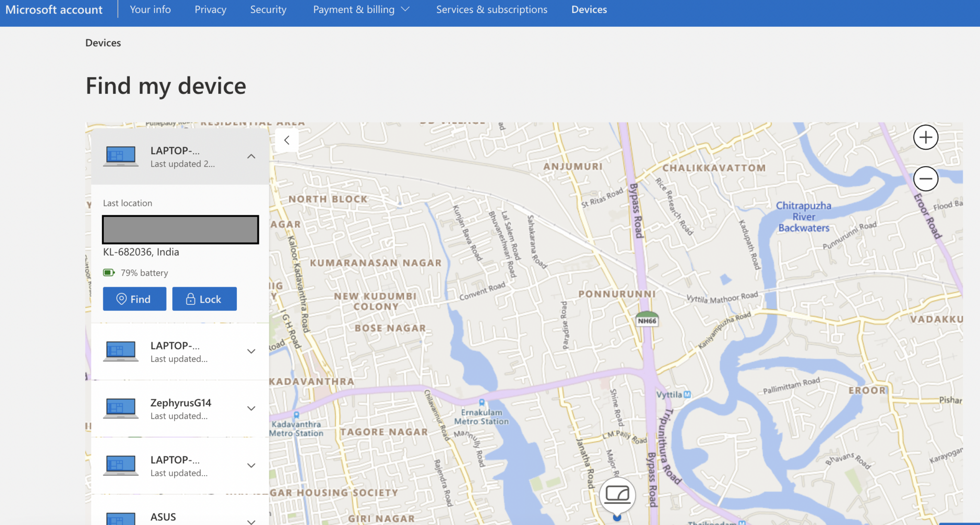This screenshot has width=980, height=525.
Task: Click the ASUS device name
Action: coord(163,517)
